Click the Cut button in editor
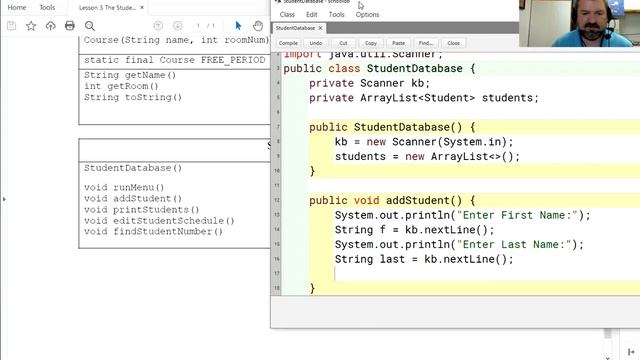 (x=343, y=43)
